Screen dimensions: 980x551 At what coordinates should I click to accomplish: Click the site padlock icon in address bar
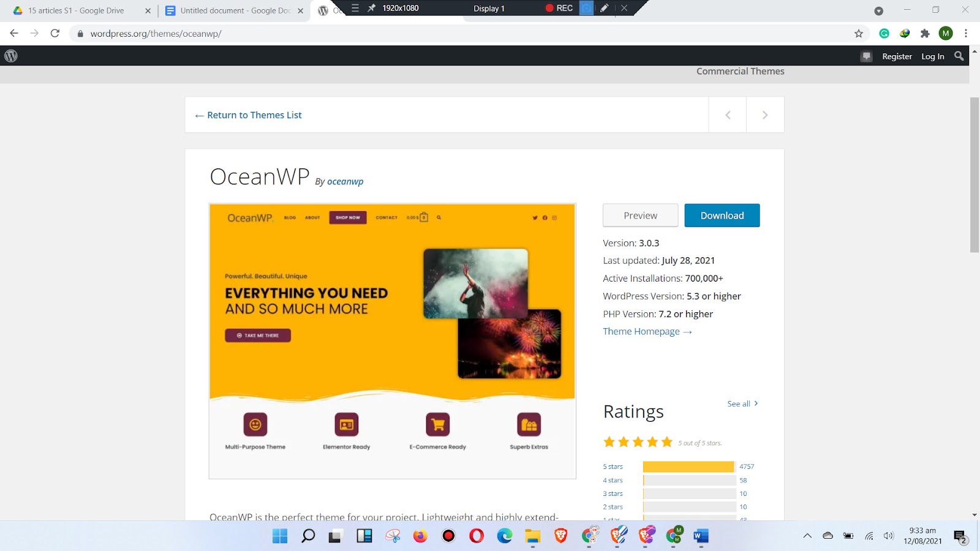pyautogui.click(x=80, y=34)
